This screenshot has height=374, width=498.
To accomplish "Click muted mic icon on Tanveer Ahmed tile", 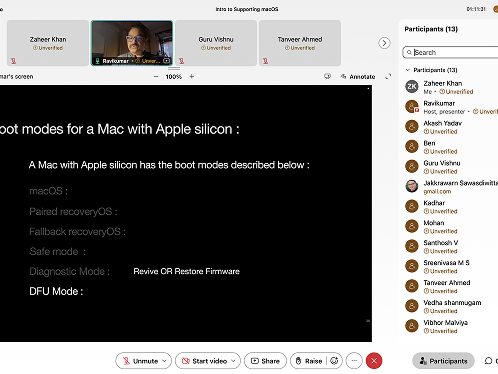I will [265, 61].
